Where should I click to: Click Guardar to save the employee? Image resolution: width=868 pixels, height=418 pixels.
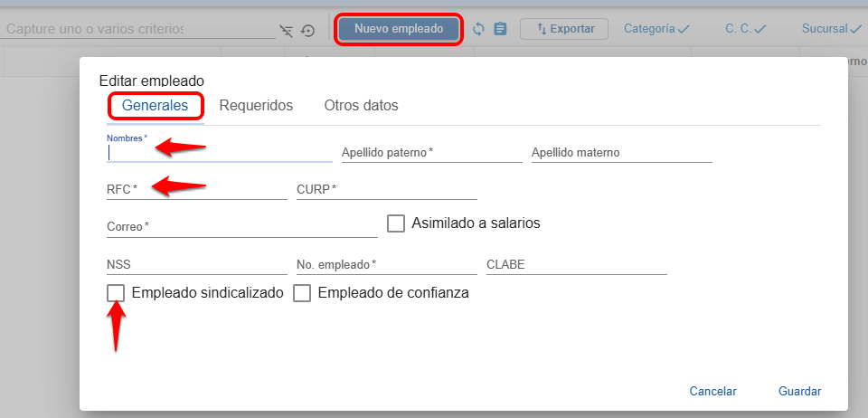(x=799, y=392)
